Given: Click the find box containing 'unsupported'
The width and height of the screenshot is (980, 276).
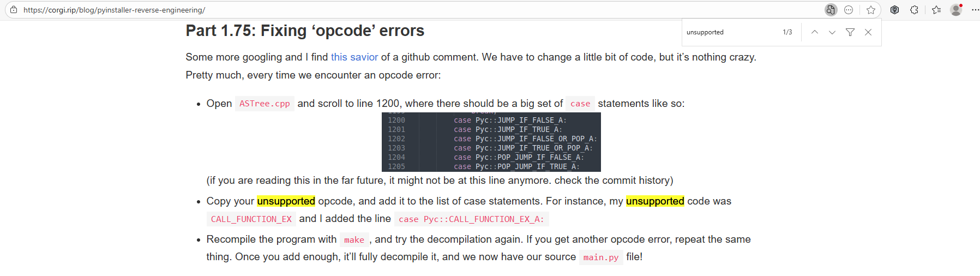Looking at the screenshot, I should tap(731, 32).
